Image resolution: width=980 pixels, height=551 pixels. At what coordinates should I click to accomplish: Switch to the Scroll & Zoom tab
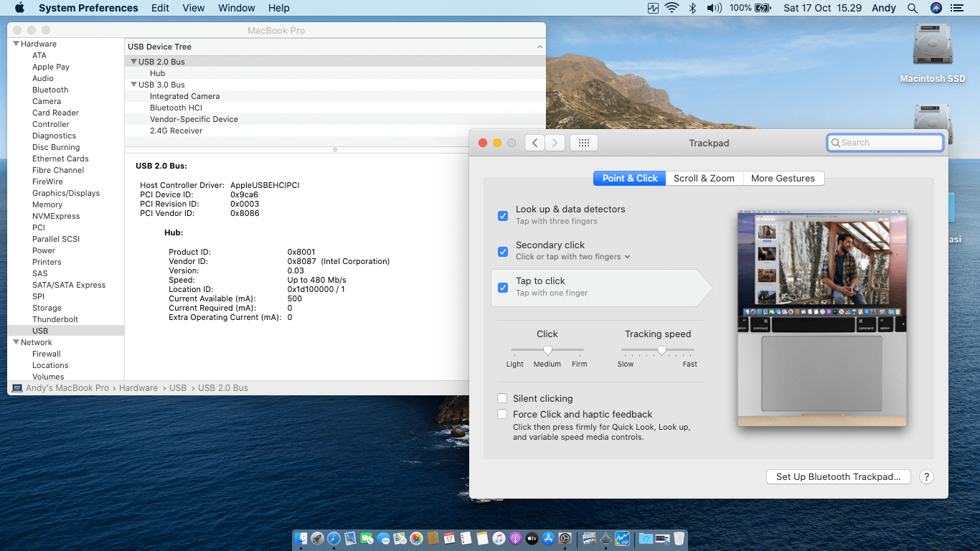click(704, 178)
